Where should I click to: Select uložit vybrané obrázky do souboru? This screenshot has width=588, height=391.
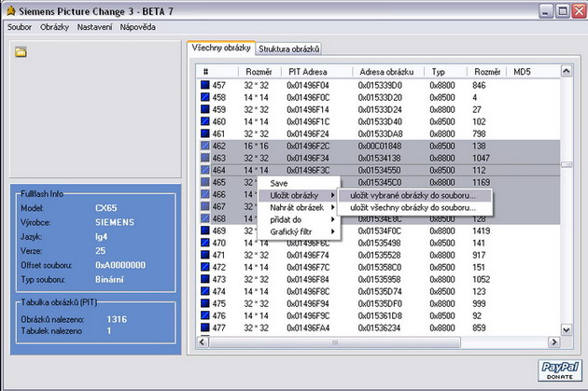coord(414,195)
